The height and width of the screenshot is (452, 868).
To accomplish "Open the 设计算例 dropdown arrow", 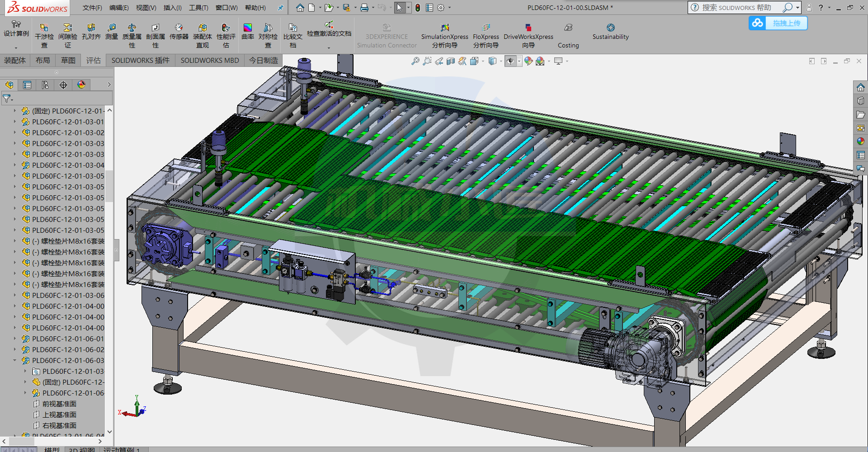I will coord(16,48).
